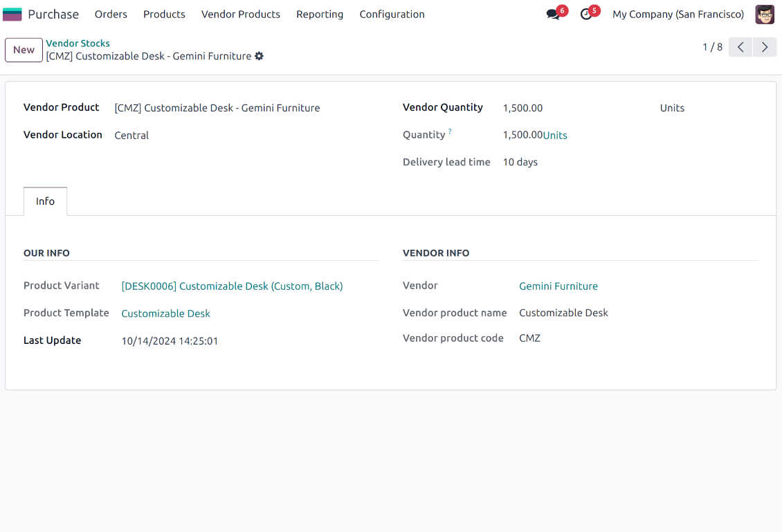Open the Vendor Products menu
Viewport: 782px width, 532px height.
click(240, 14)
